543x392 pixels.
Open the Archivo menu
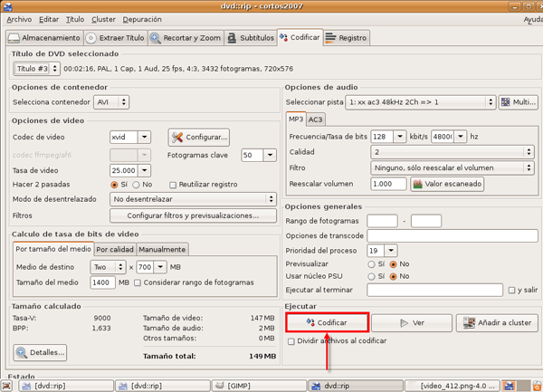pyautogui.click(x=18, y=19)
